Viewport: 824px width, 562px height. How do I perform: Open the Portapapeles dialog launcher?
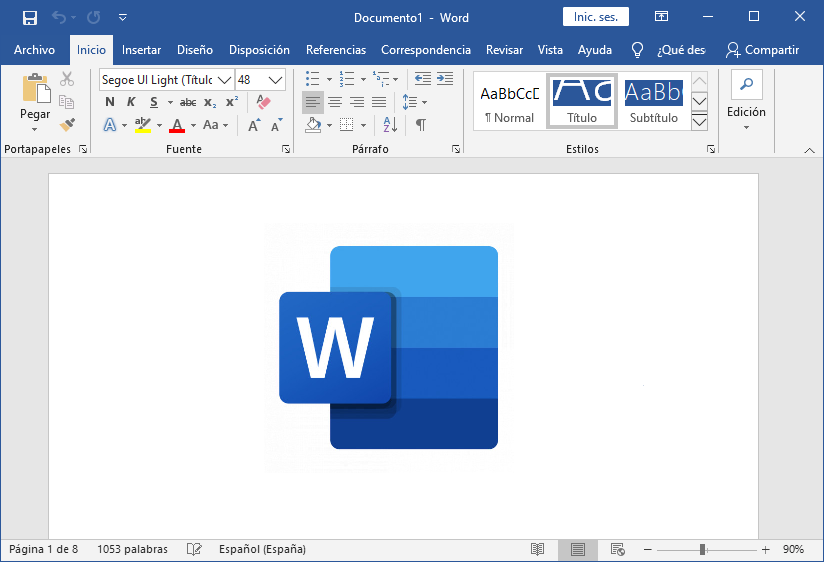coord(83,149)
